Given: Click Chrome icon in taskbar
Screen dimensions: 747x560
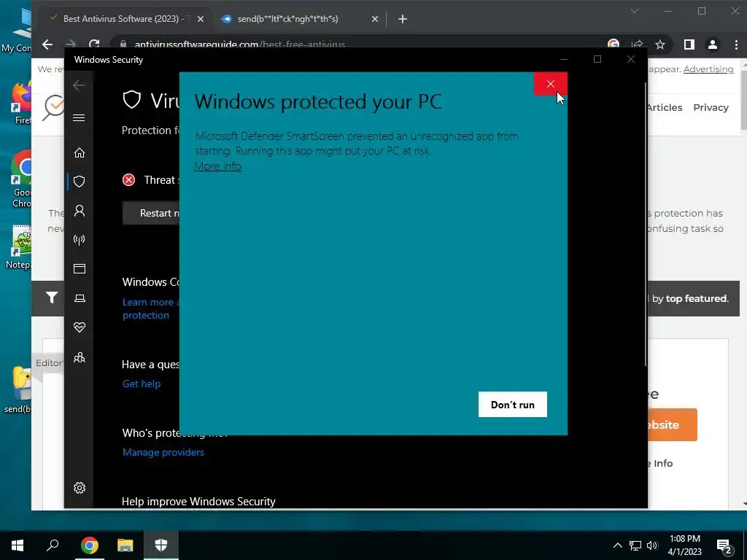Looking at the screenshot, I should pos(89,545).
